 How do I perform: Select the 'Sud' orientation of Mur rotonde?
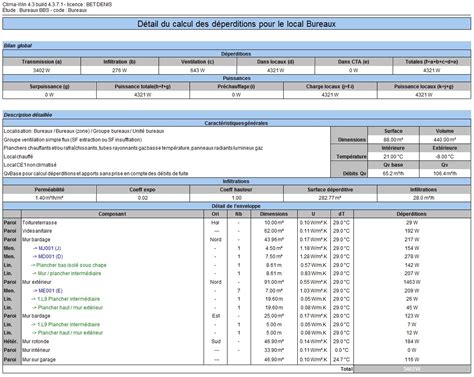click(216, 341)
